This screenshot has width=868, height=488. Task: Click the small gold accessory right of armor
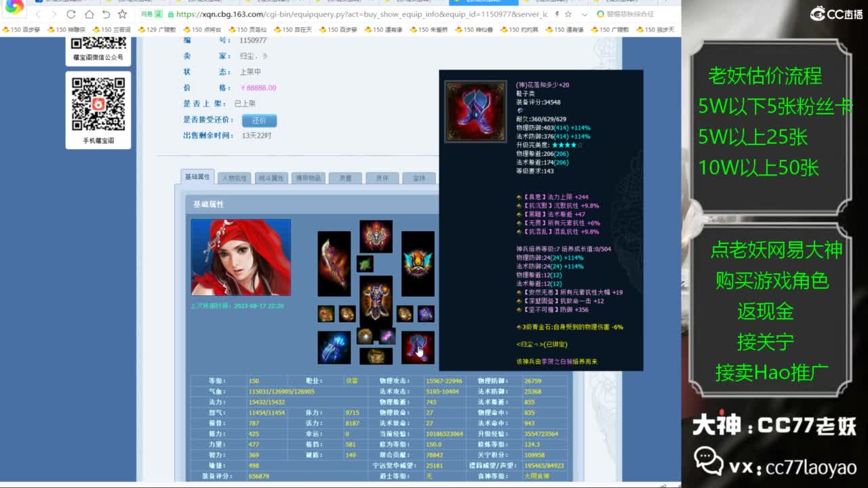coord(405,314)
